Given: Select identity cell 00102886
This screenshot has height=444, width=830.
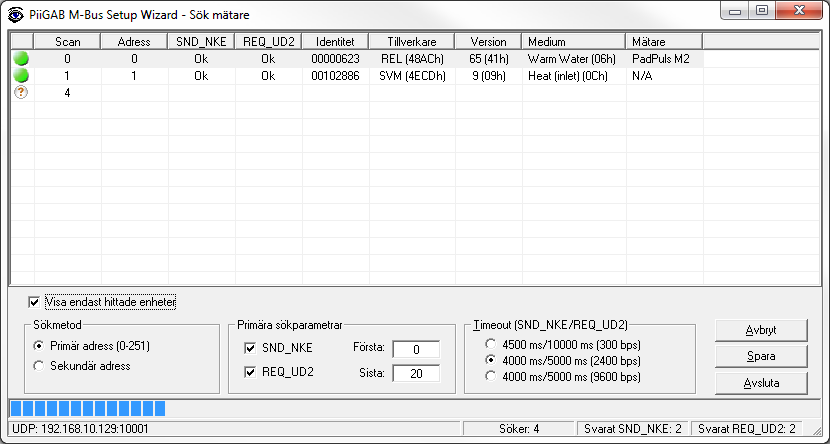Looking at the screenshot, I should [336, 76].
